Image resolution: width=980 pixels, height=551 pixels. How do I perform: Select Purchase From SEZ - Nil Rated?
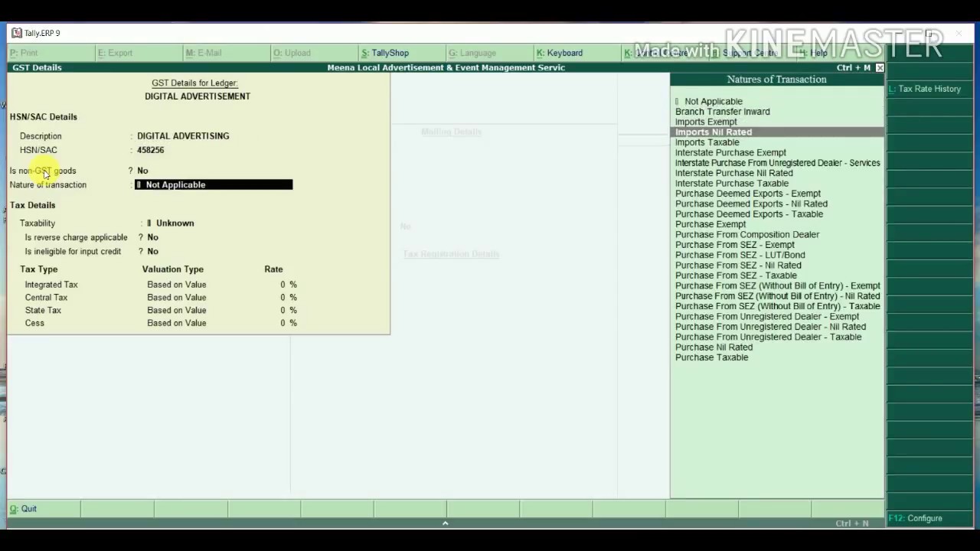(738, 266)
